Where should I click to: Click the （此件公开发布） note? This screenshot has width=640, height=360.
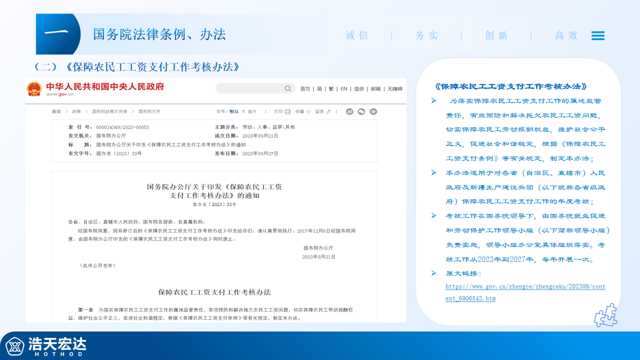98,265
